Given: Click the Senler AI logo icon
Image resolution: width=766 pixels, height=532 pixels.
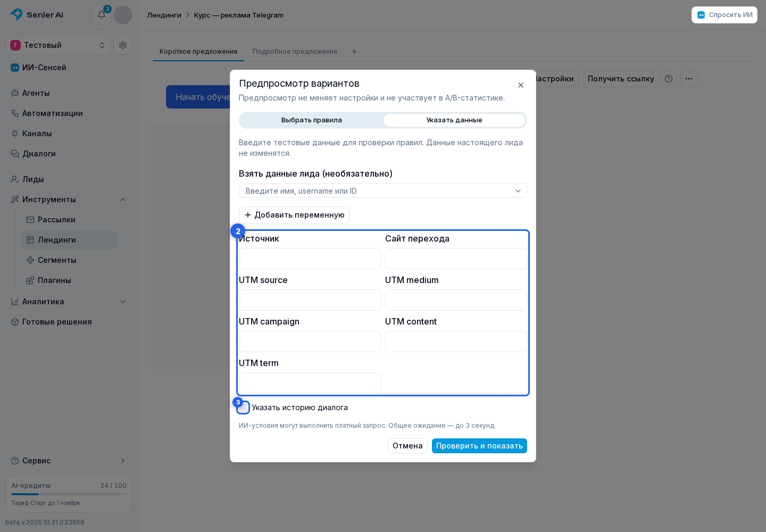Looking at the screenshot, I should (x=16, y=14).
